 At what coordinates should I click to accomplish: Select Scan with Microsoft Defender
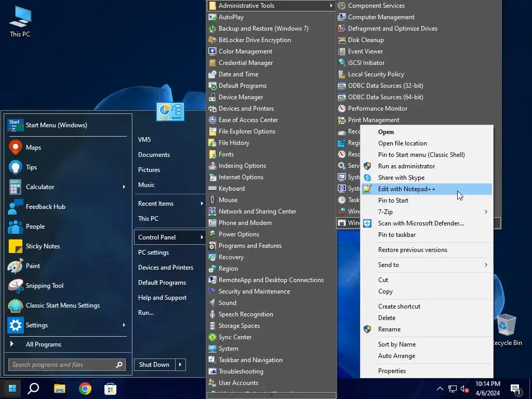427,223
